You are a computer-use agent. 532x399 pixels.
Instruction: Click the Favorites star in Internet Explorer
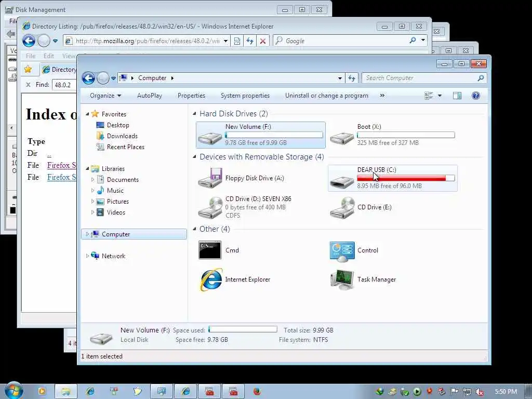point(28,70)
